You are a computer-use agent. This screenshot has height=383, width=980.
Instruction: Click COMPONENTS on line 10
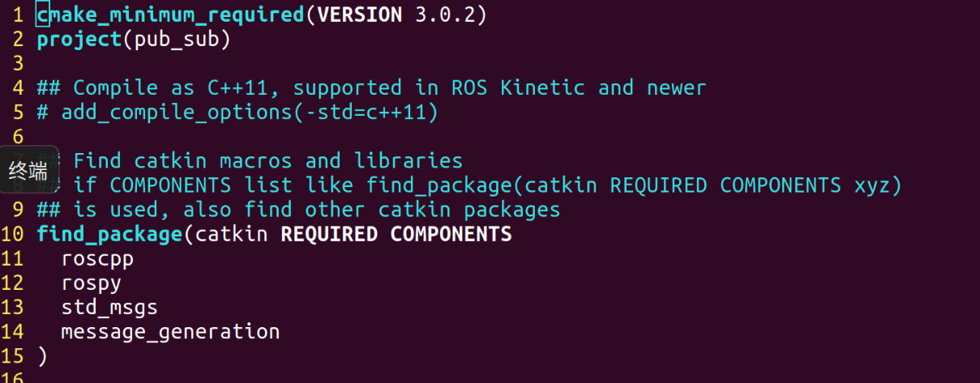point(451,234)
